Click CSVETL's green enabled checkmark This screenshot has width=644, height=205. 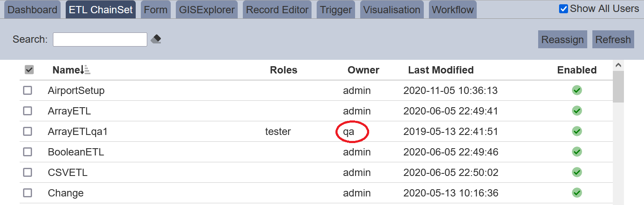pyautogui.click(x=577, y=172)
